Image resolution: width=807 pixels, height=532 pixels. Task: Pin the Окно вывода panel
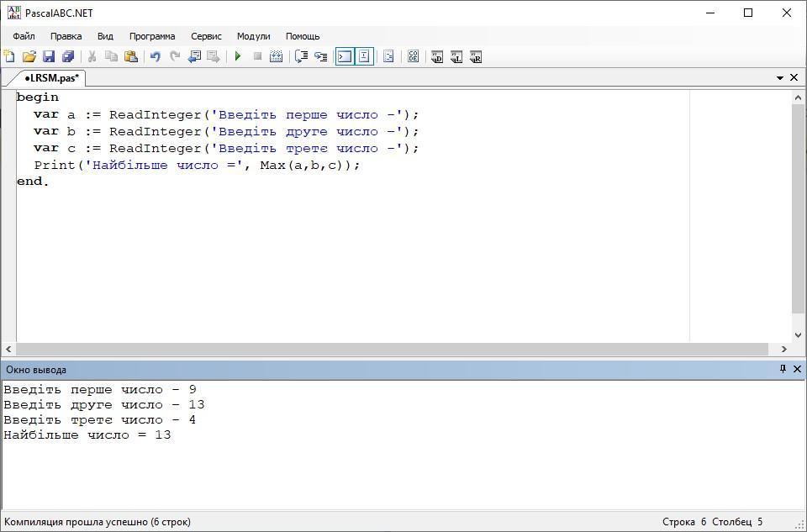coord(783,369)
